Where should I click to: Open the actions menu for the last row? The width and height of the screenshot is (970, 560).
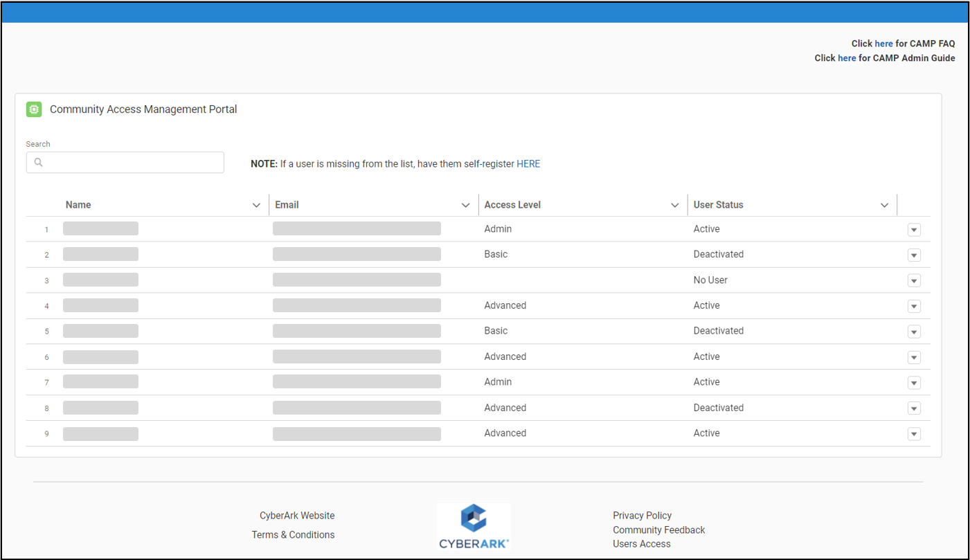914,433
